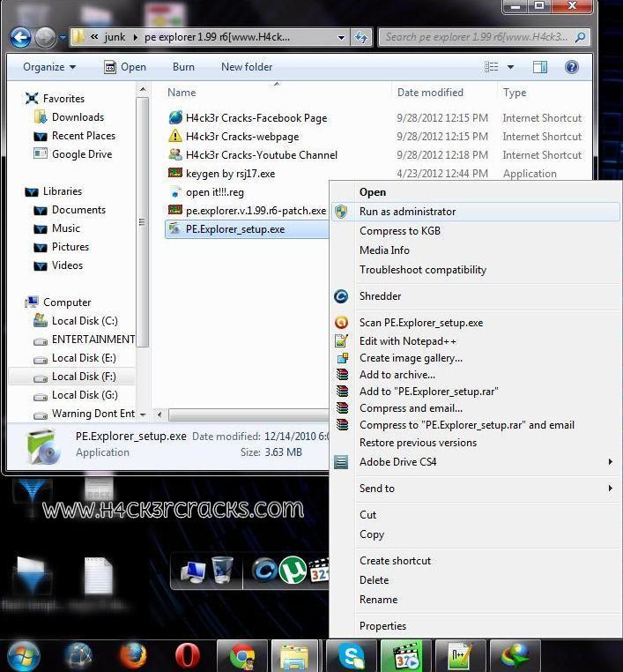Choose Delete in the context menu
623x672 pixels.
(x=374, y=580)
